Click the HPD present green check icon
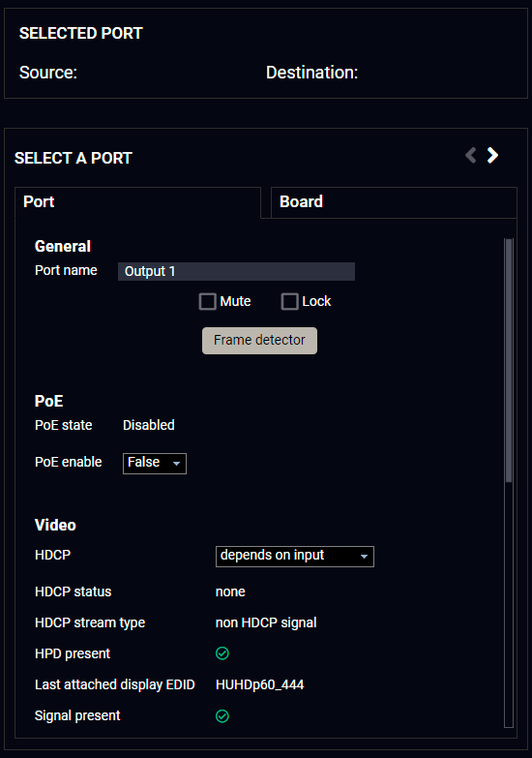This screenshot has height=758, width=532. [x=222, y=653]
